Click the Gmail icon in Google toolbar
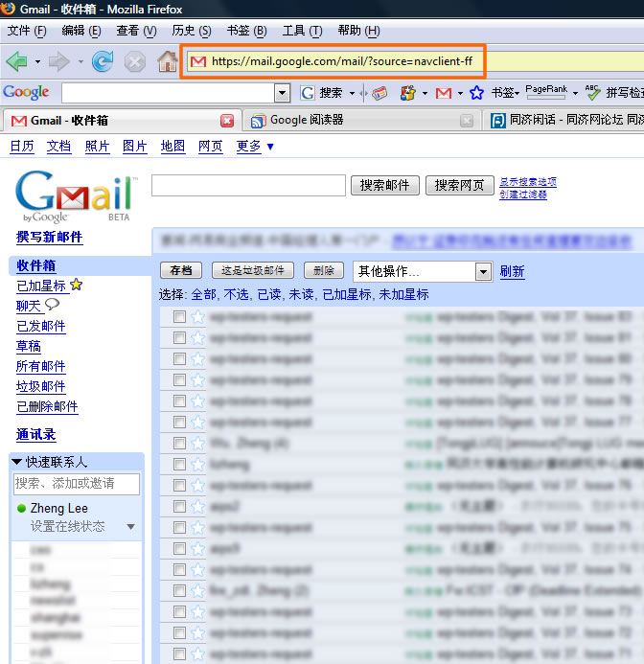 click(443, 93)
